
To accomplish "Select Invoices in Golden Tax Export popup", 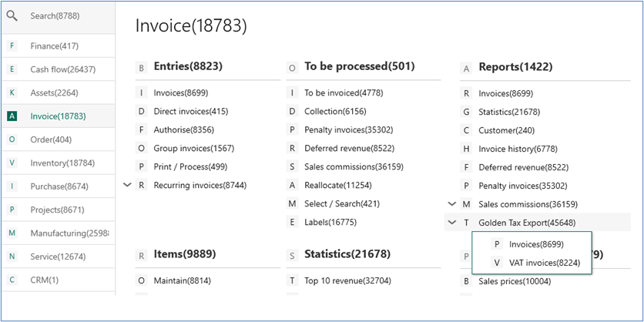I will pos(536,244).
